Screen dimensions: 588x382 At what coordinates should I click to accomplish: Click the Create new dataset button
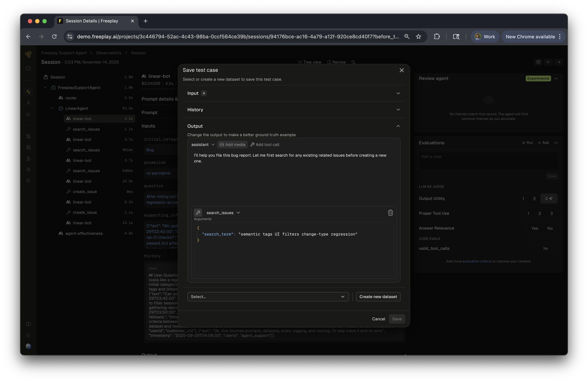click(x=378, y=297)
